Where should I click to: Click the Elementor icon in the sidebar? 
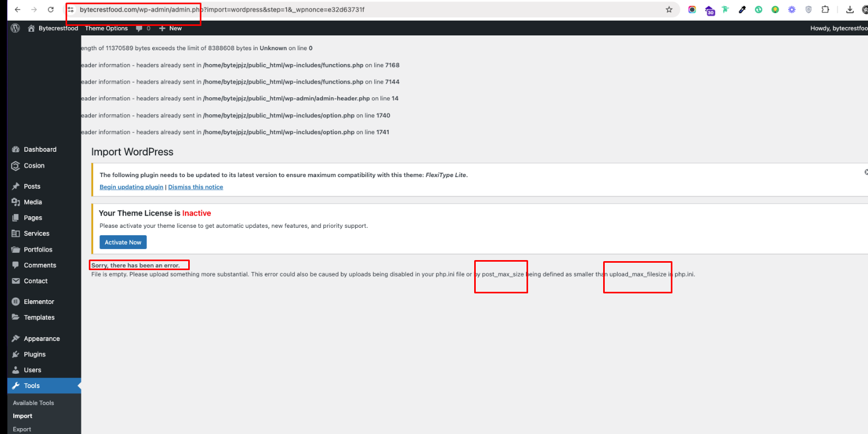click(16, 302)
